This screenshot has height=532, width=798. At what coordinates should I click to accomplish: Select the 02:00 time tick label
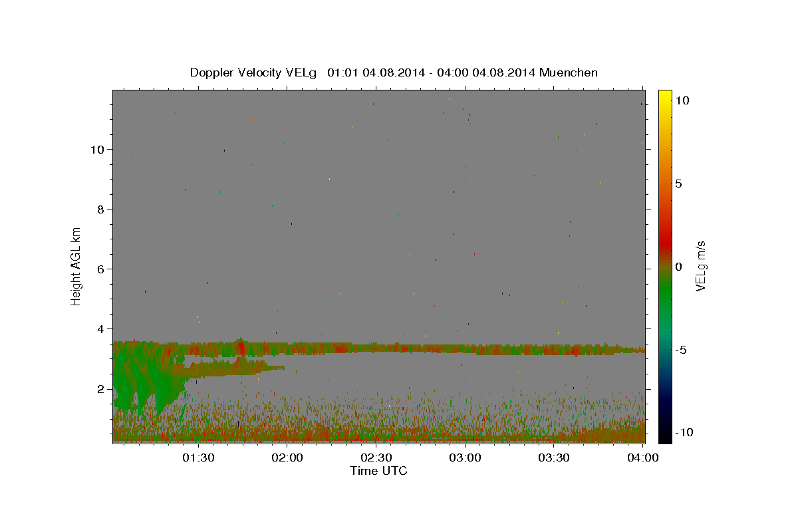coord(287,458)
